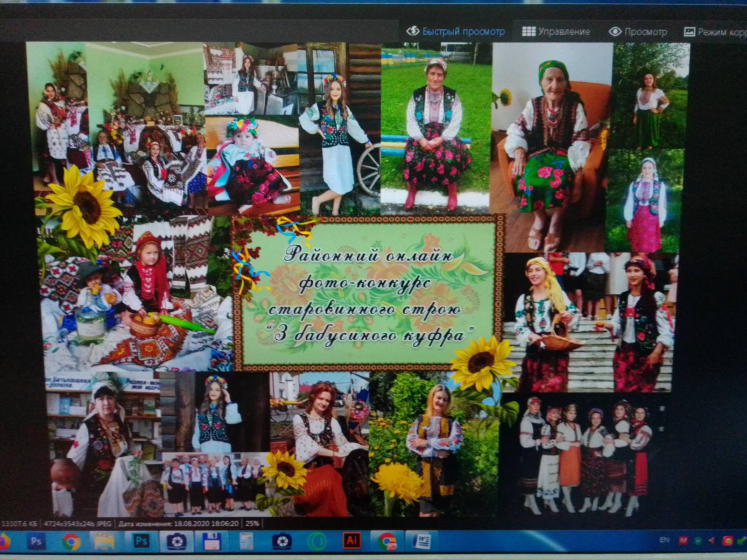Open the file explorer folder in the taskbar
The width and height of the screenshot is (747, 560).
click(105, 542)
